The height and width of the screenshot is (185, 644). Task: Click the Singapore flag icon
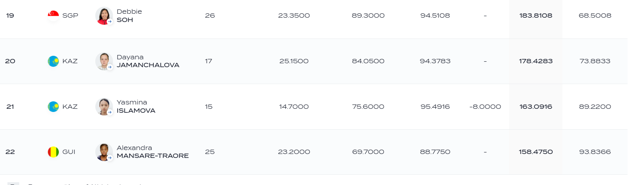coord(53,16)
